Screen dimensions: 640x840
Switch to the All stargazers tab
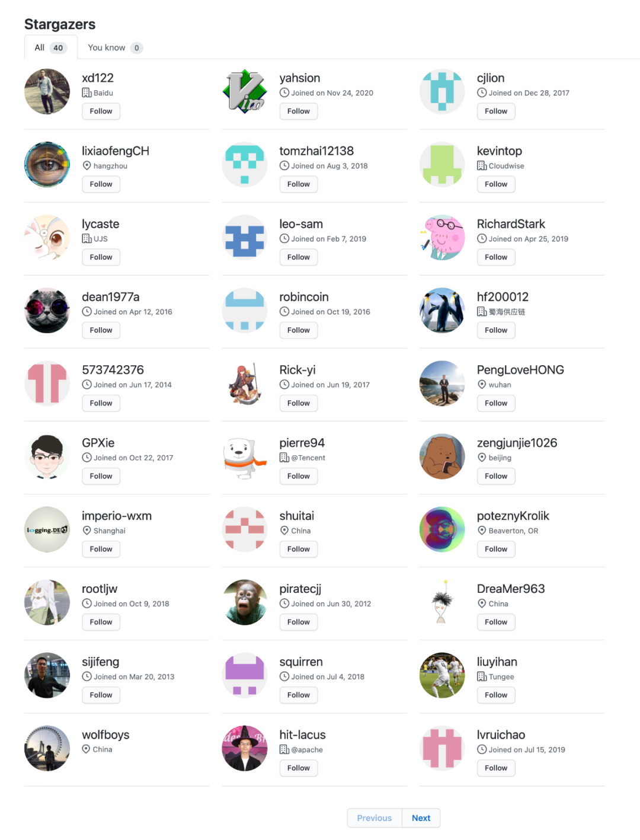click(x=51, y=47)
